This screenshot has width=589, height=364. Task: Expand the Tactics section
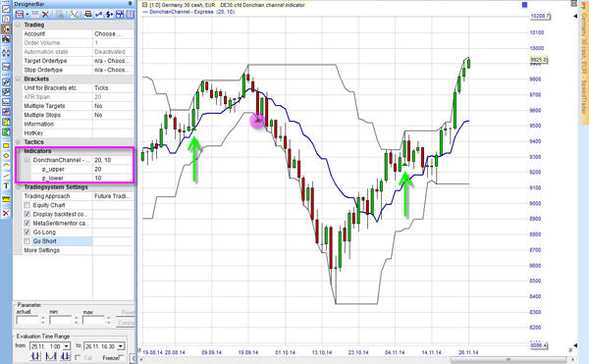click(18, 142)
